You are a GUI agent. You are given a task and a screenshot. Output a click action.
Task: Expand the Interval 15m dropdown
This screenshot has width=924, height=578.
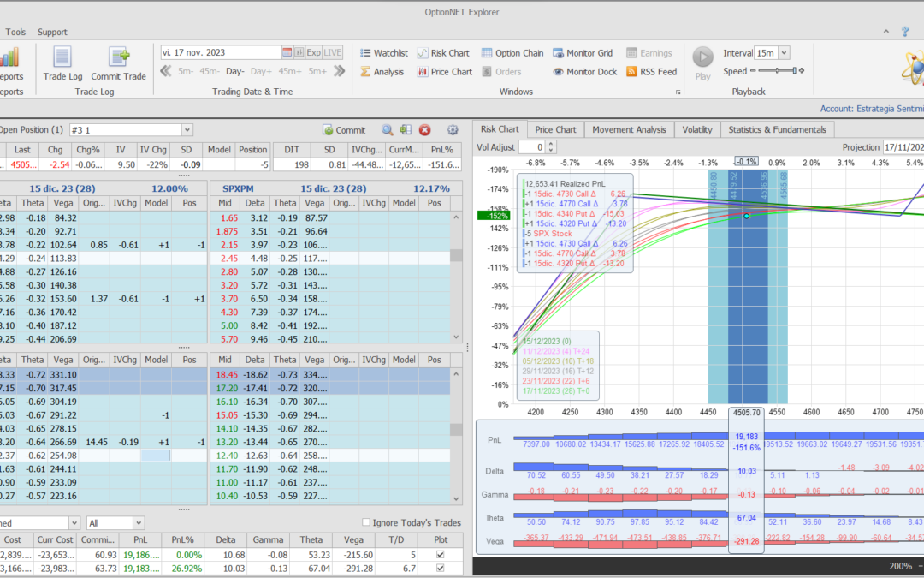784,53
